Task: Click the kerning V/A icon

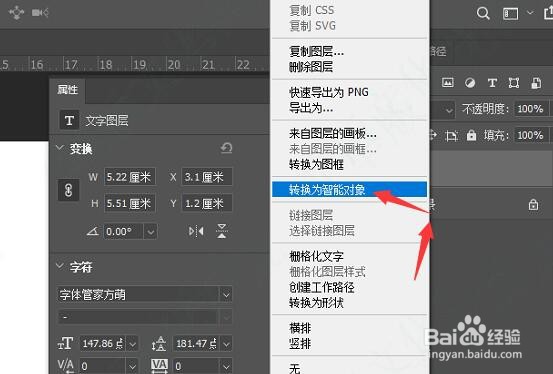Action: (x=66, y=366)
